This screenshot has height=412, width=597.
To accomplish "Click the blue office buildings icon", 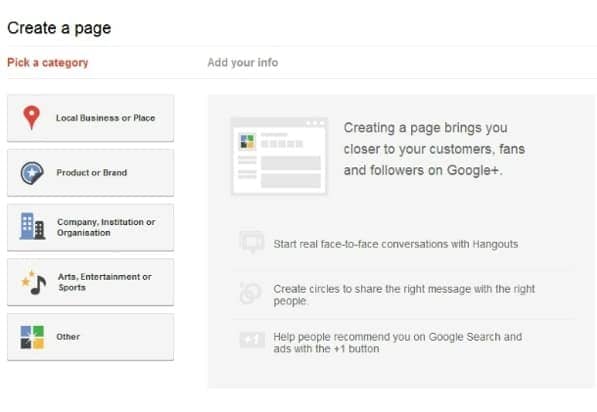I will pyautogui.click(x=32, y=226).
